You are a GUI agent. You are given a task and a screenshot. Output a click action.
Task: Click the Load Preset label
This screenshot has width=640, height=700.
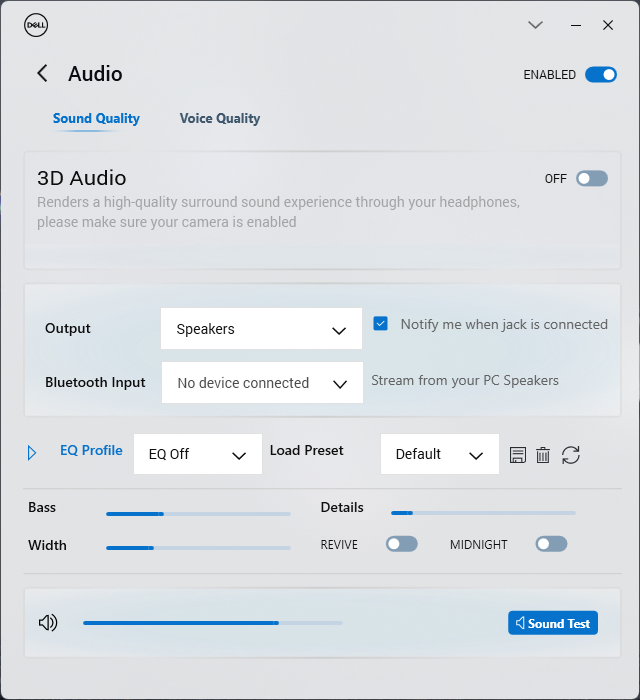click(x=307, y=450)
